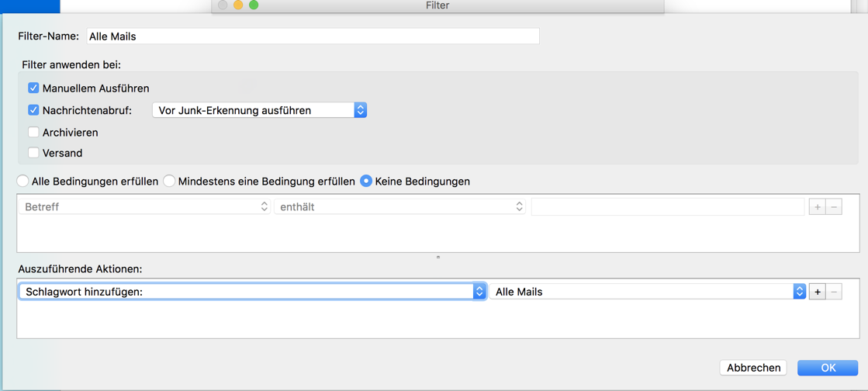Enable the Archivieren checkbox
This screenshot has height=391, width=868.
tap(34, 133)
